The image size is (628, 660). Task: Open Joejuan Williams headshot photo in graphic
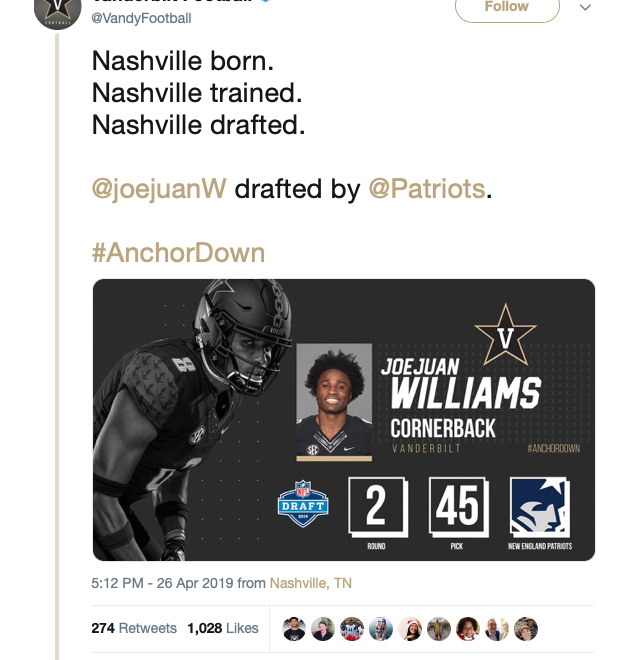335,402
